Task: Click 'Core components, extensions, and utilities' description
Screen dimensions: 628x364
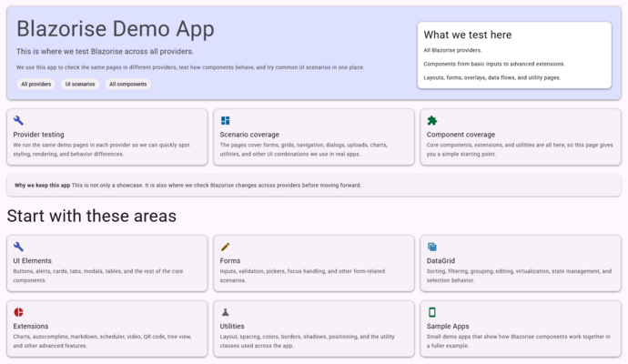Action: point(520,149)
